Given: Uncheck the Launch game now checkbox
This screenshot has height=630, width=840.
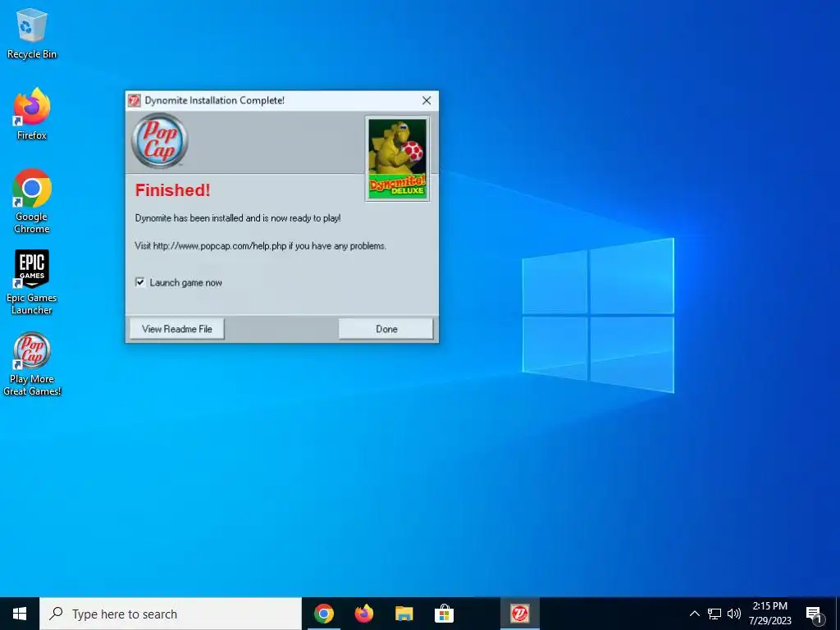Looking at the screenshot, I should [x=140, y=282].
